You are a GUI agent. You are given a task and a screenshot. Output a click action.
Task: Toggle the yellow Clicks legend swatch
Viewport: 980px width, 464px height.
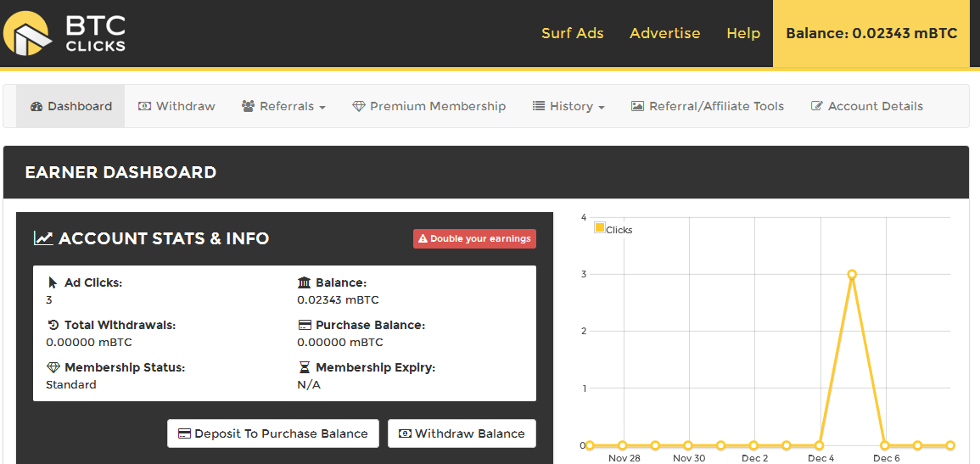[x=600, y=228]
